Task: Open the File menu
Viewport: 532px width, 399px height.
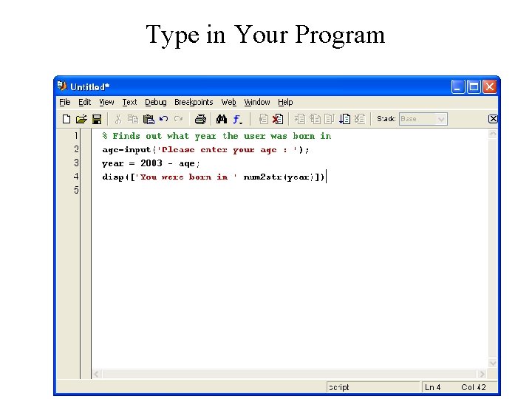Action: pyautogui.click(x=65, y=102)
